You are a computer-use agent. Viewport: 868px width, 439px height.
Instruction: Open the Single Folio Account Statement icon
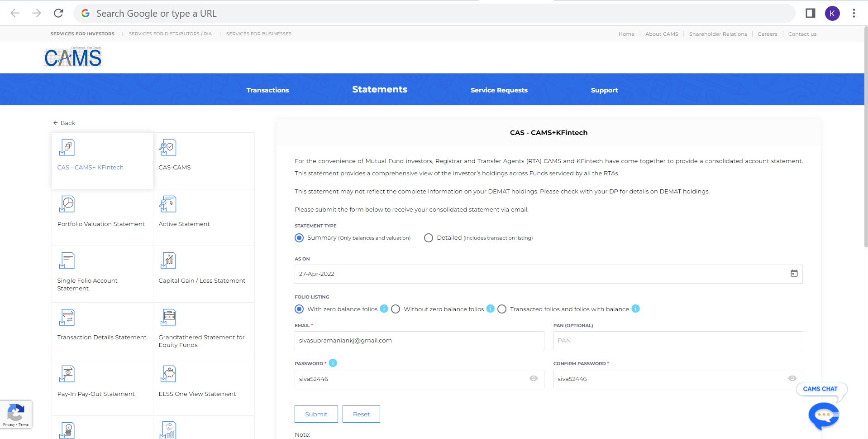click(x=67, y=261)
